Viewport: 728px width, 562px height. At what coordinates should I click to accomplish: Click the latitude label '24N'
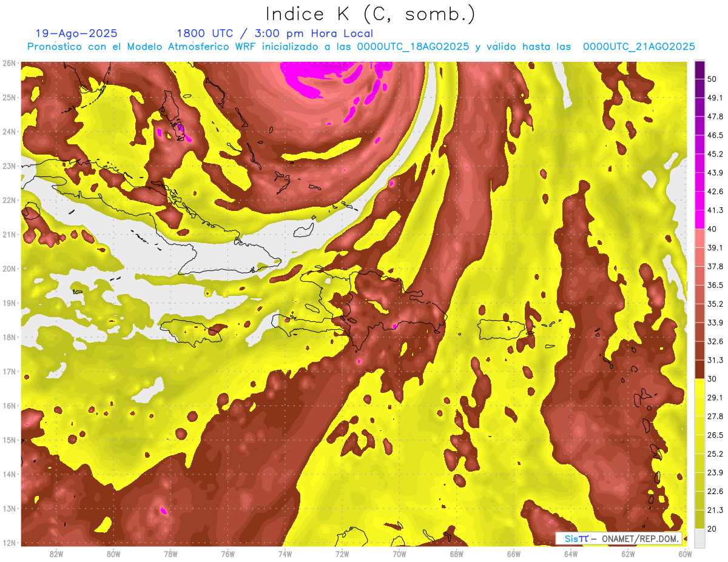(x=8, y=132)
